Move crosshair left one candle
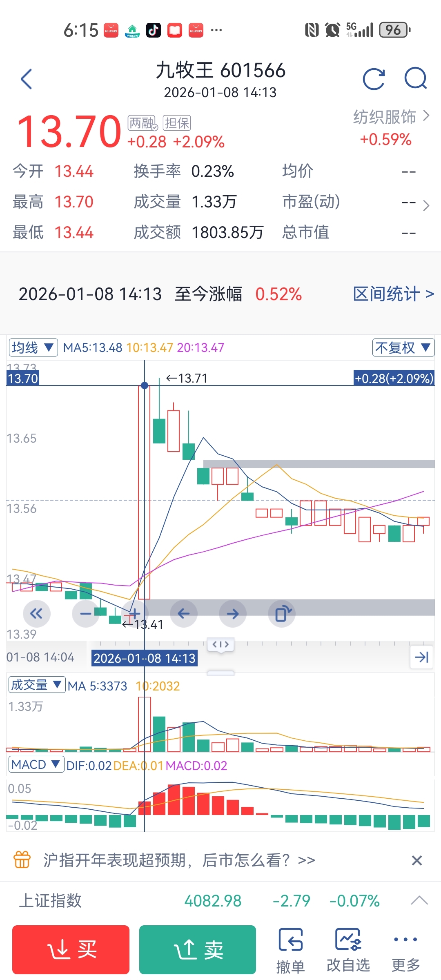 184,613
